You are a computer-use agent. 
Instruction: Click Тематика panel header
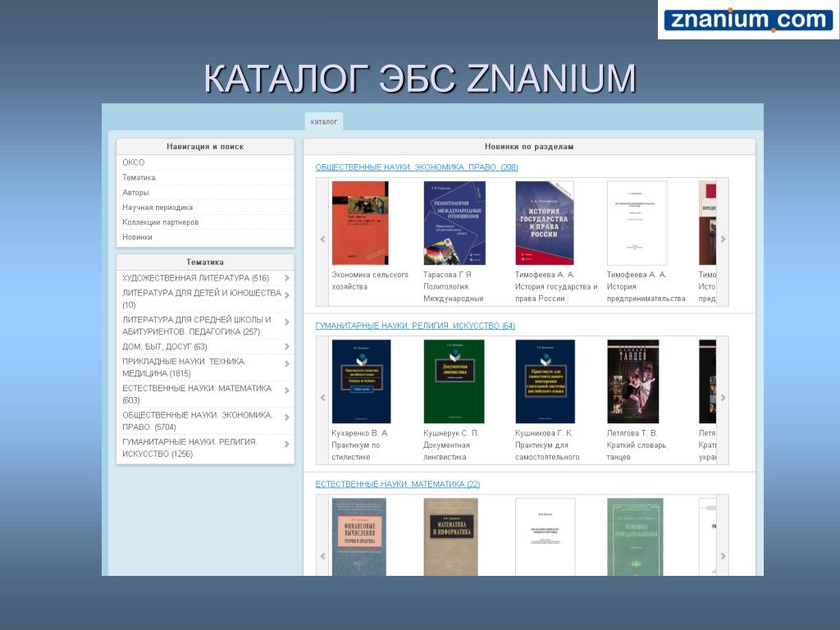point(205,262)
